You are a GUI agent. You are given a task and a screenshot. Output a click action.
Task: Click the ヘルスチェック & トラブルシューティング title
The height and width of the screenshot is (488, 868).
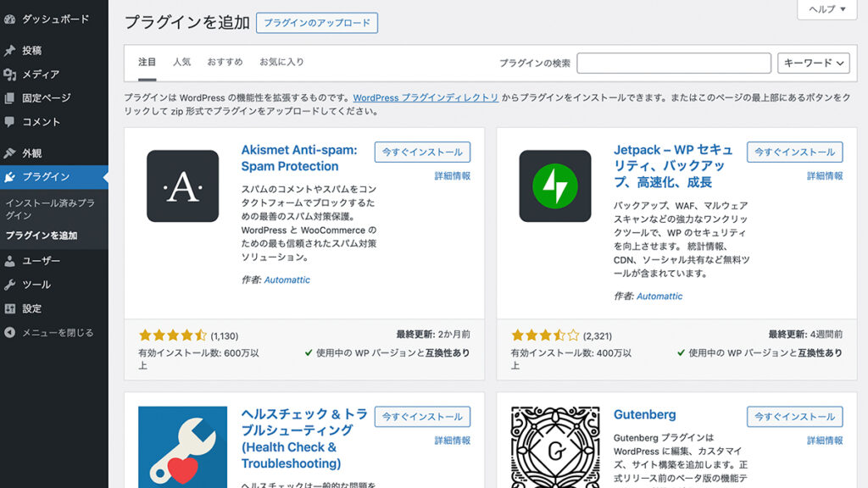(304, 439)
